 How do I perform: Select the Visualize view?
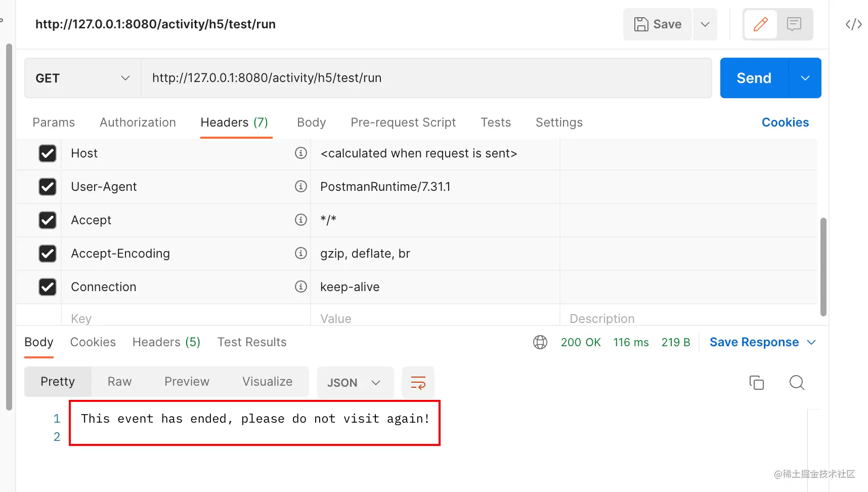tap(267, 382)
